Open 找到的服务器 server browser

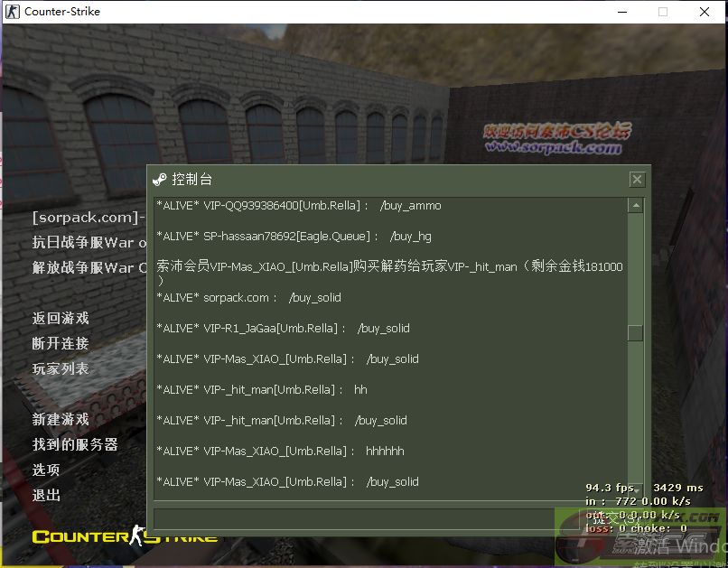pyautogui.click(x=75, y=444)
